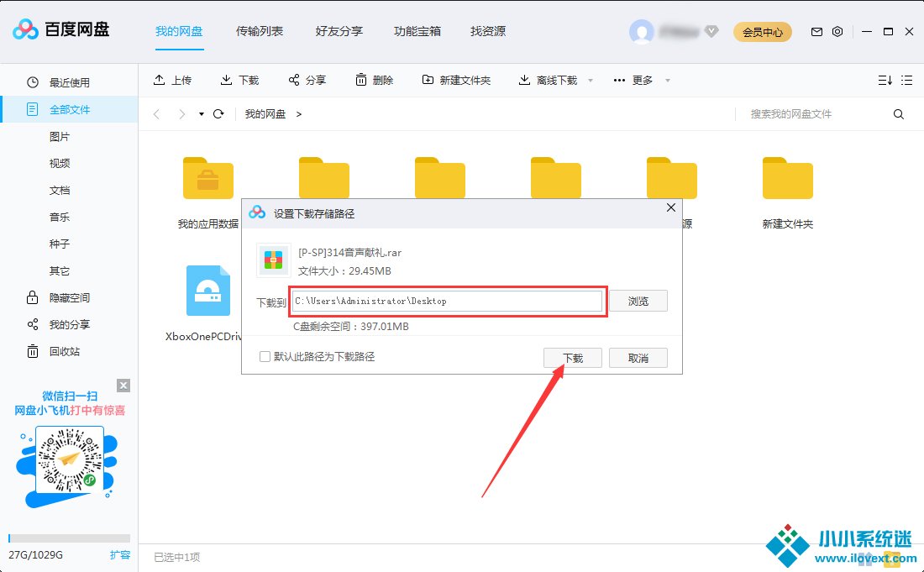924x572 pixels.
Task: Switch to the Transfer List tab
Action: pyautogui.click(x=260, y=31)
